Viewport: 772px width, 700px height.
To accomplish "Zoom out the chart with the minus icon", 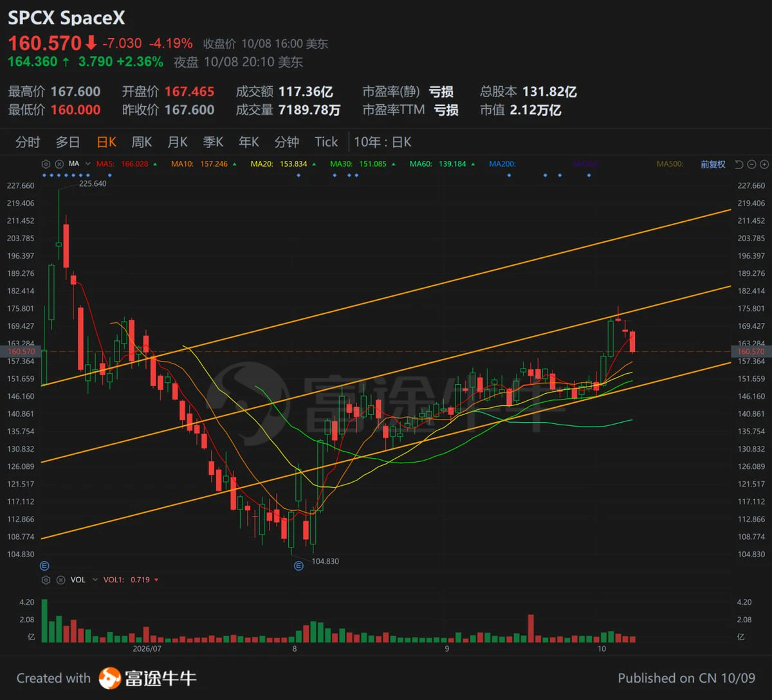I will (751, 164).
